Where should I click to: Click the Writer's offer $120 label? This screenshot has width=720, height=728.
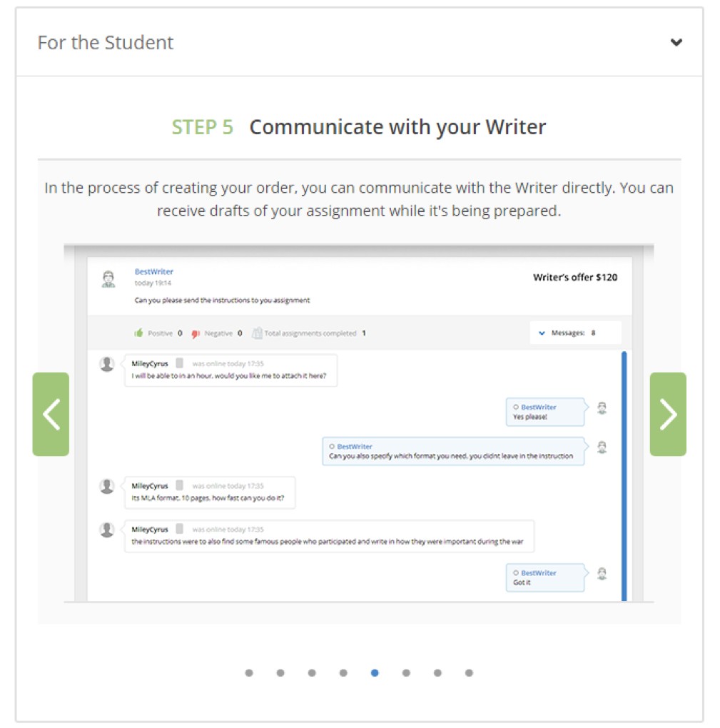point(575,277)
